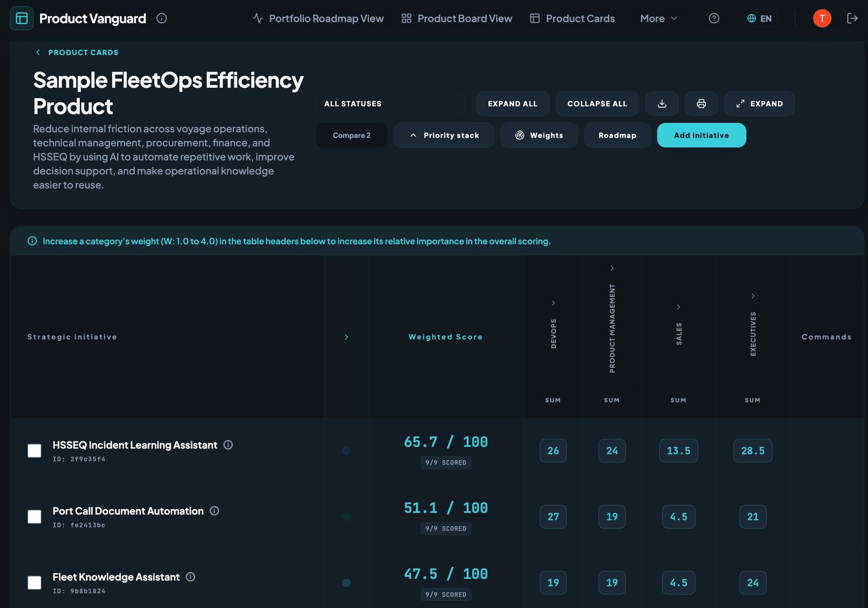Click the Add initiative button
868x608 pixels.
coord(701,135)
